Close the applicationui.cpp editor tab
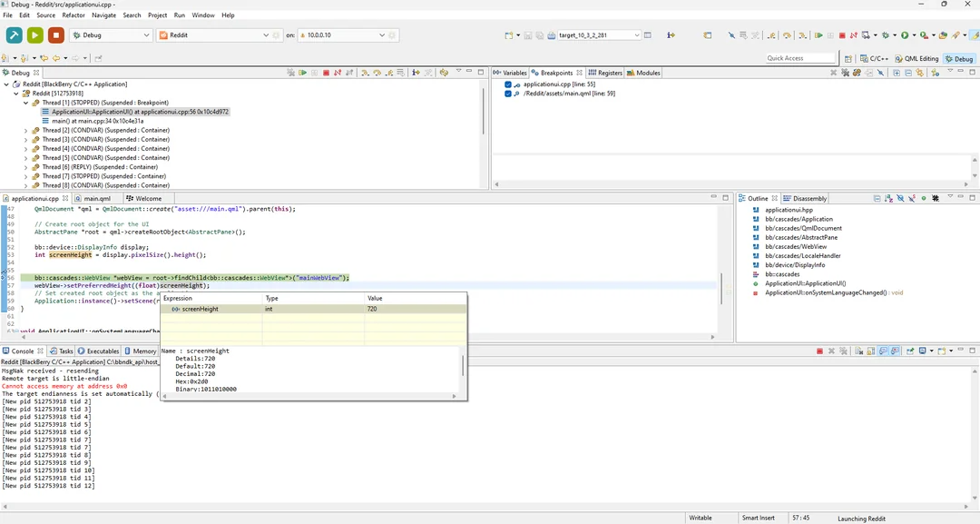 tap(65, 198)
